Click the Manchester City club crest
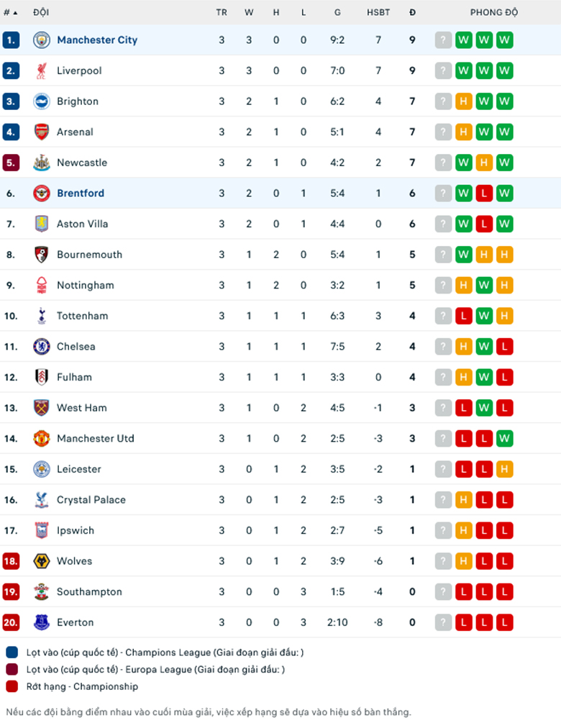Viewport: 561px width, 728px height. point(42,40)
